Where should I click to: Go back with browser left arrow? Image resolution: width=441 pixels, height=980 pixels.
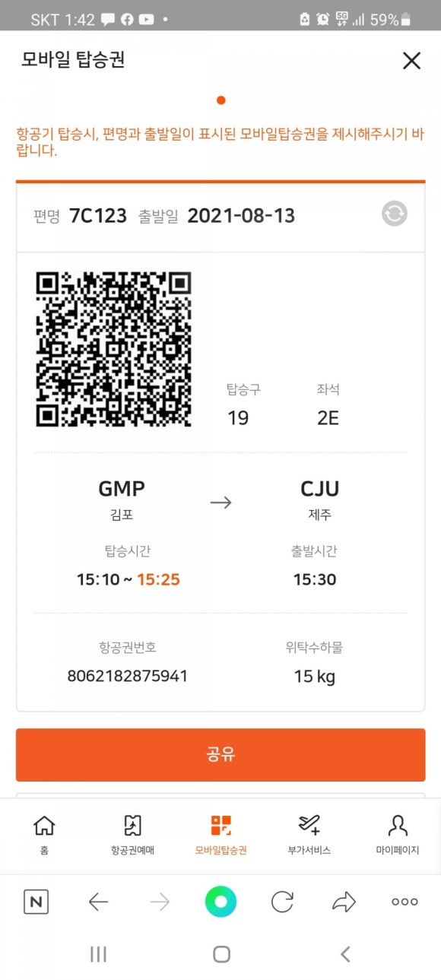(x=98, y=902)
